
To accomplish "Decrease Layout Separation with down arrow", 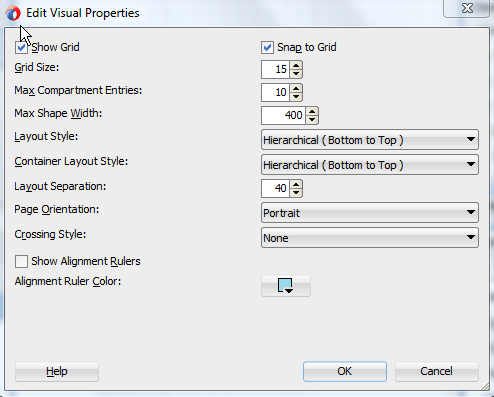I will click(x=296, y=193).
